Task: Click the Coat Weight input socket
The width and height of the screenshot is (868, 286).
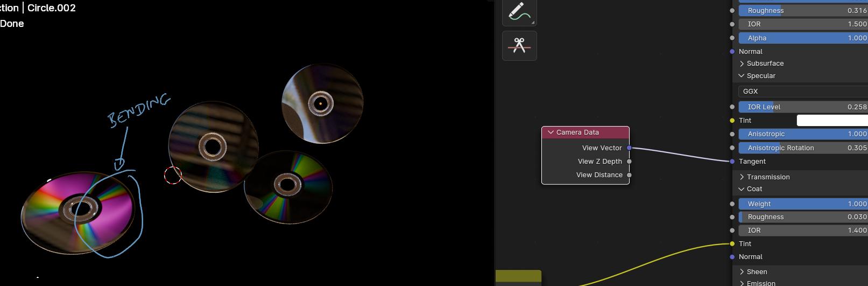Action: [x=732, y=204]
